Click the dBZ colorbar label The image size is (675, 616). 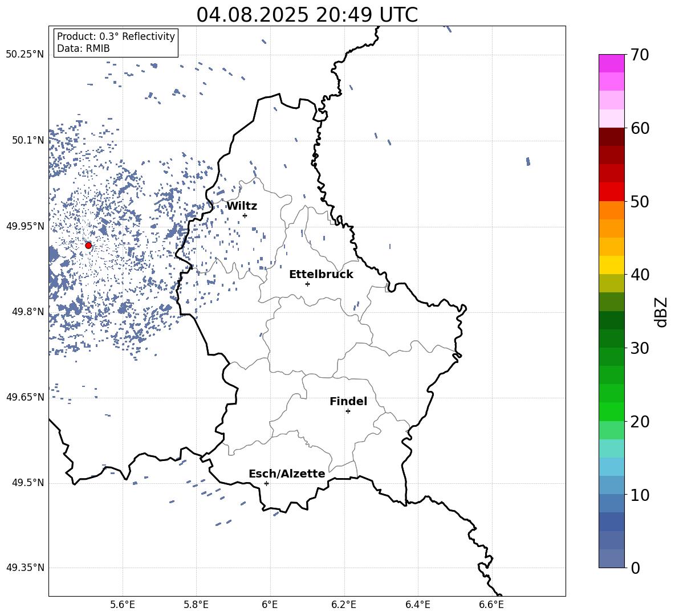pos(662,312)
